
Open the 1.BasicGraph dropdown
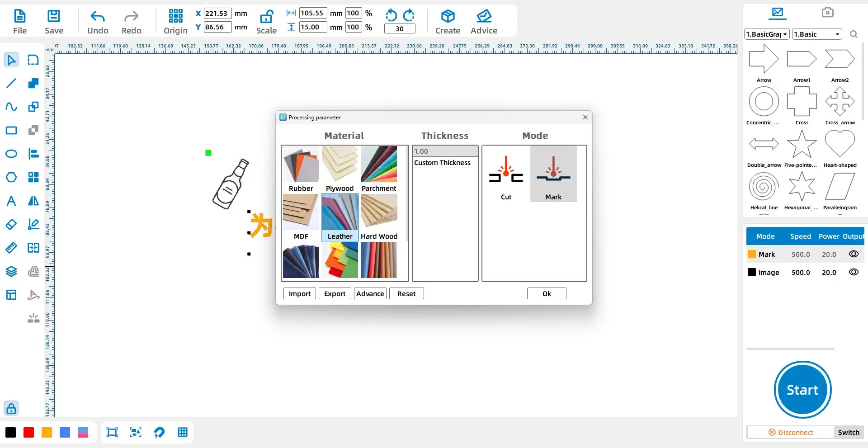point(767,34)
